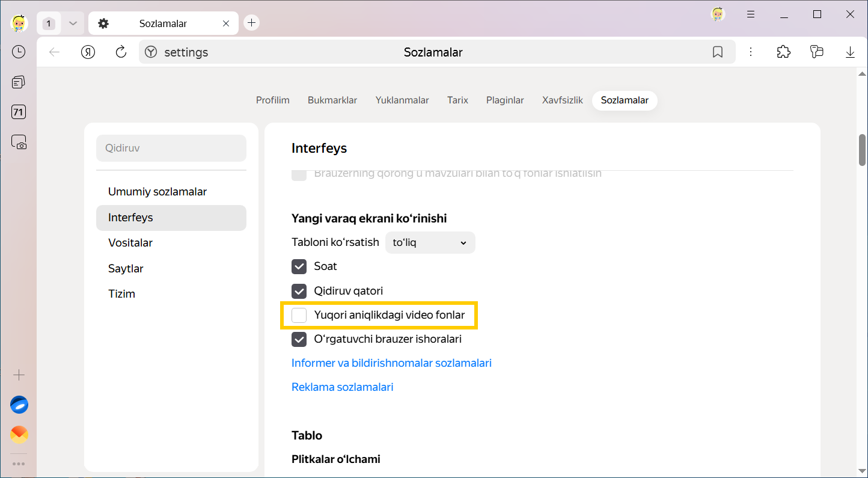
Task: Open the tab groups icon in sidebar
Action: pyautogui.click(x=19, y=82)
